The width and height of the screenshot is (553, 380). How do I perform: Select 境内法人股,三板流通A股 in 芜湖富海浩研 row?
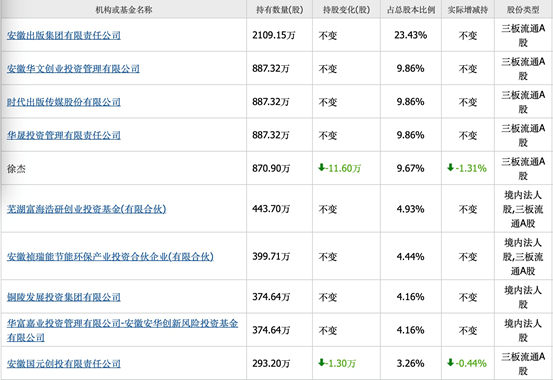point(523,209)
